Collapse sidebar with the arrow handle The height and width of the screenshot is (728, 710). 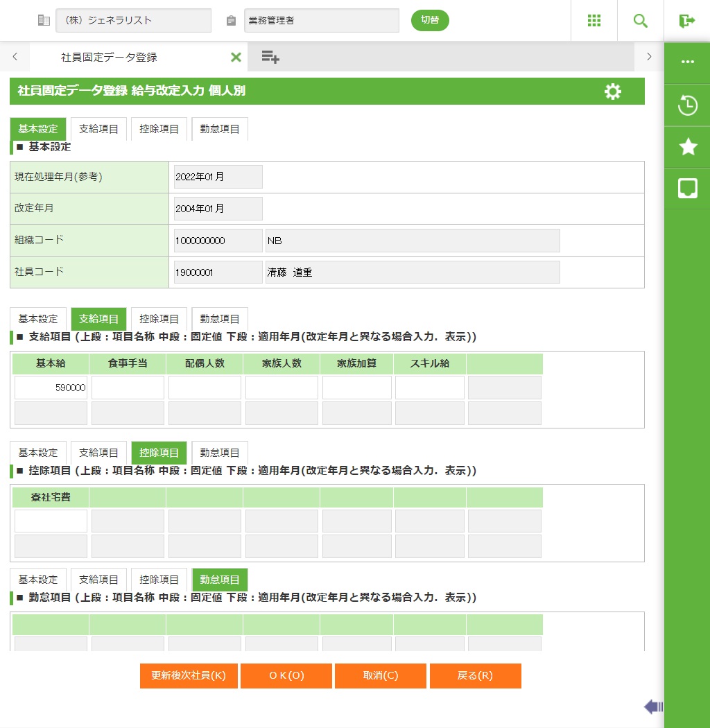653,707
